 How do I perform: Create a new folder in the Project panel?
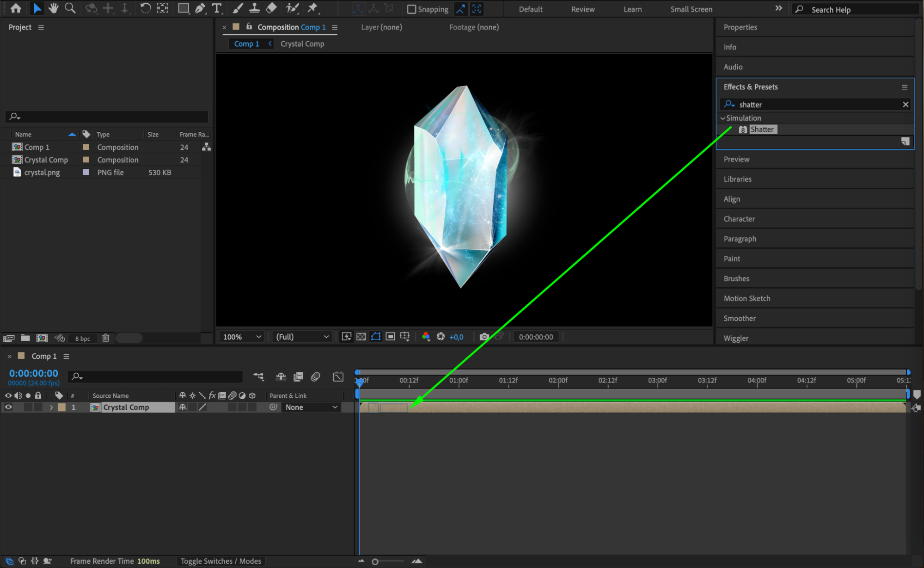(25, 338)
